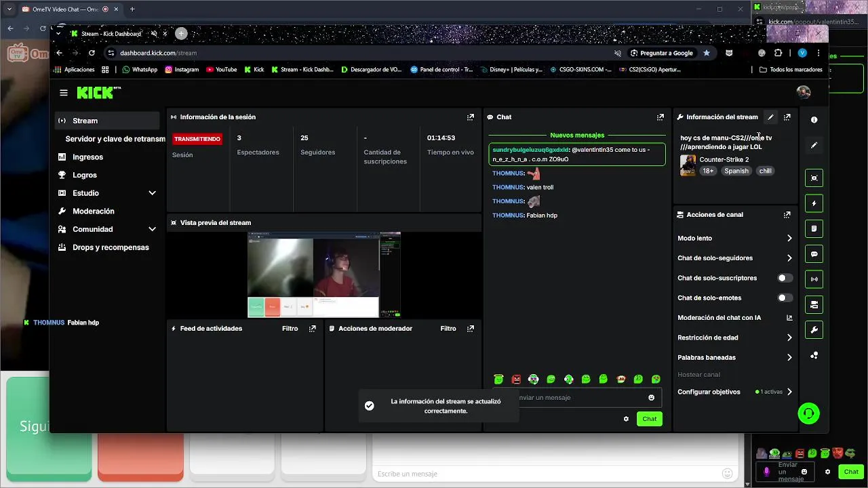
Task: Click the Enviar un mensaje chat input
Action: 578,398
